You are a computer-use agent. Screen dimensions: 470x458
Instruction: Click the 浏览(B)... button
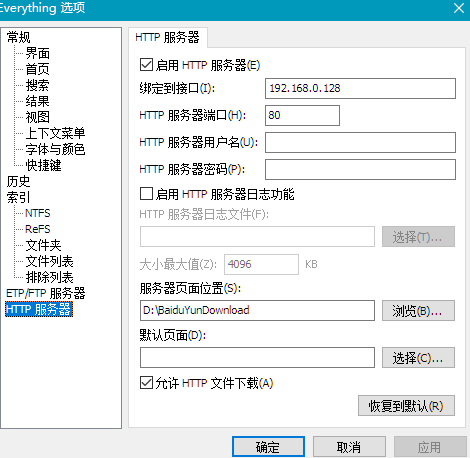pos(418,311)
